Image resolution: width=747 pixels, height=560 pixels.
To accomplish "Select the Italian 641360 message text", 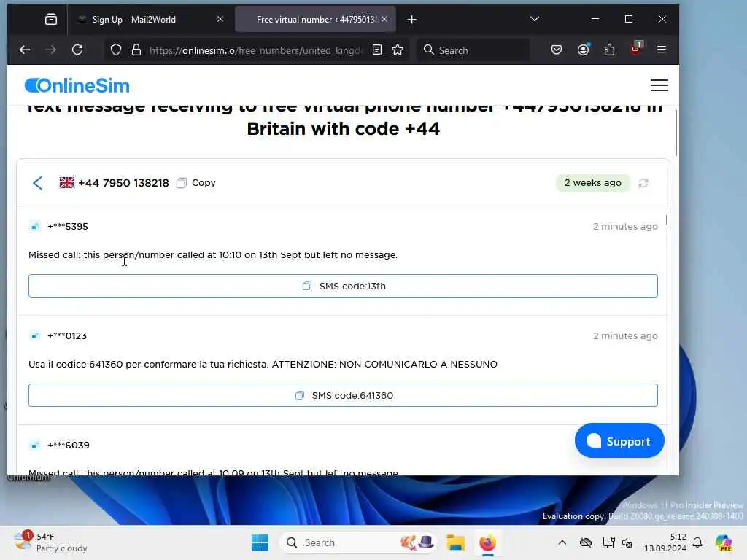I will point(263,365).
